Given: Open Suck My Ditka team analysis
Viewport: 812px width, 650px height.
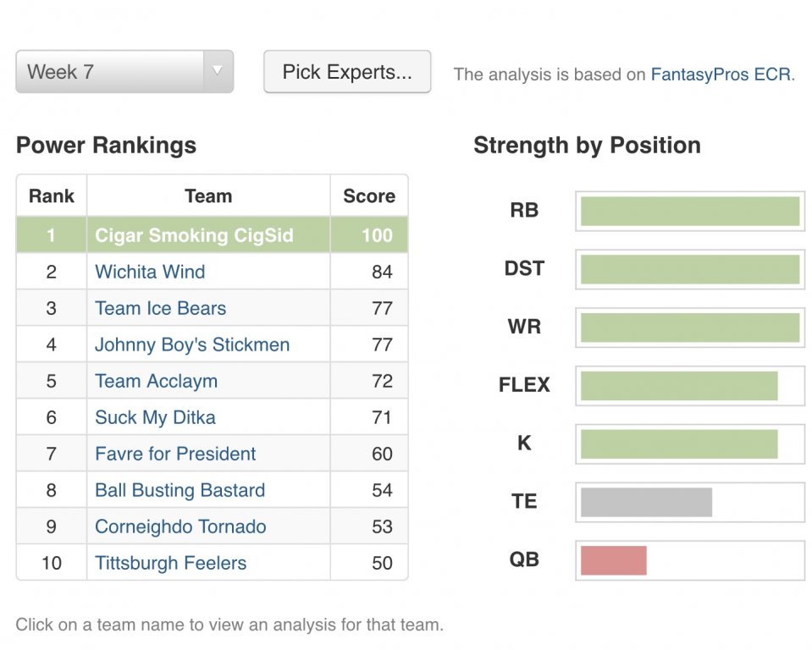Looking at the screenshot, I should coord(155,417).
